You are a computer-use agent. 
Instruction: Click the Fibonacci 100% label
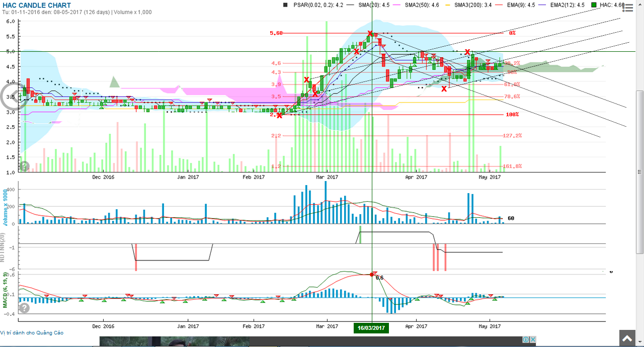point(512,115)
